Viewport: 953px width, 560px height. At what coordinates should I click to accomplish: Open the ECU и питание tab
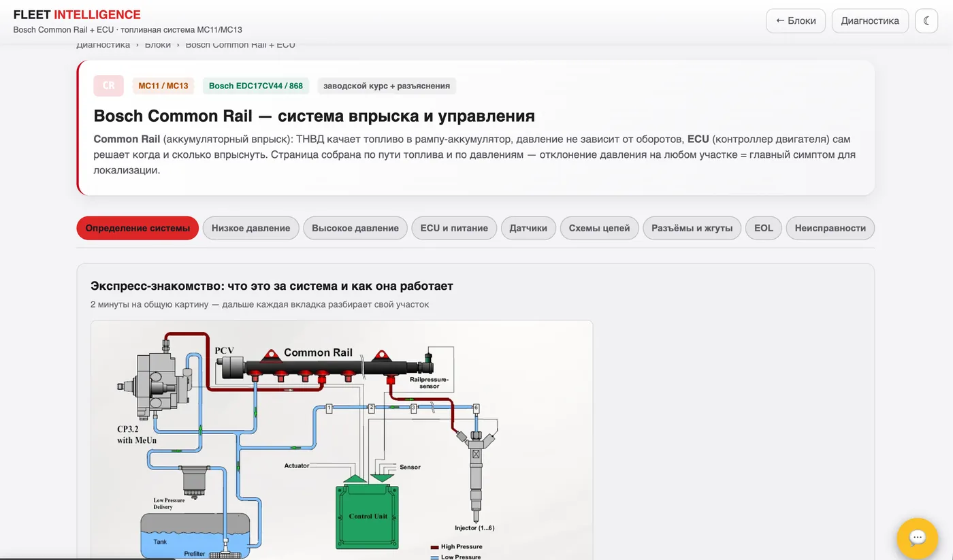(454, 228)
